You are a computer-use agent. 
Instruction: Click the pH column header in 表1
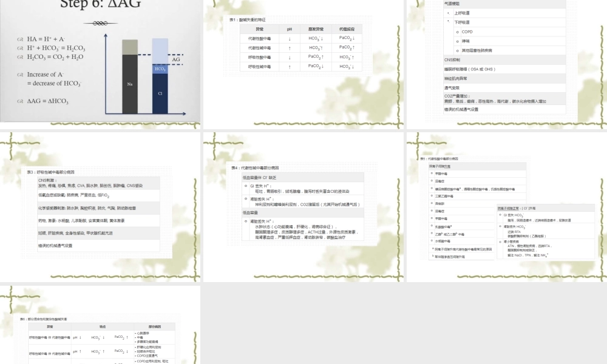pyautogui.click(x=290, y=29)
